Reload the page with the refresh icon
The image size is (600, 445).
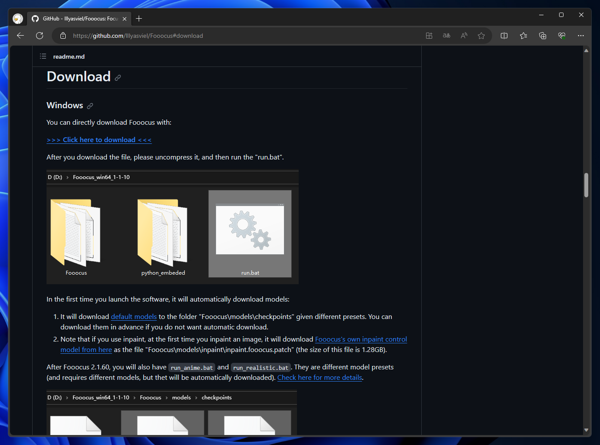click(x=39, y=36)
